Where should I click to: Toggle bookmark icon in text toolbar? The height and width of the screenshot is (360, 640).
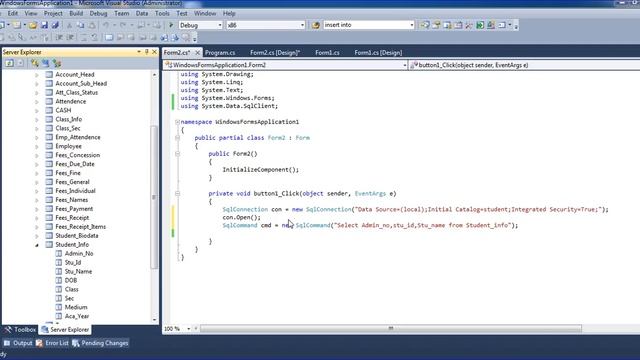pos(109,38)
